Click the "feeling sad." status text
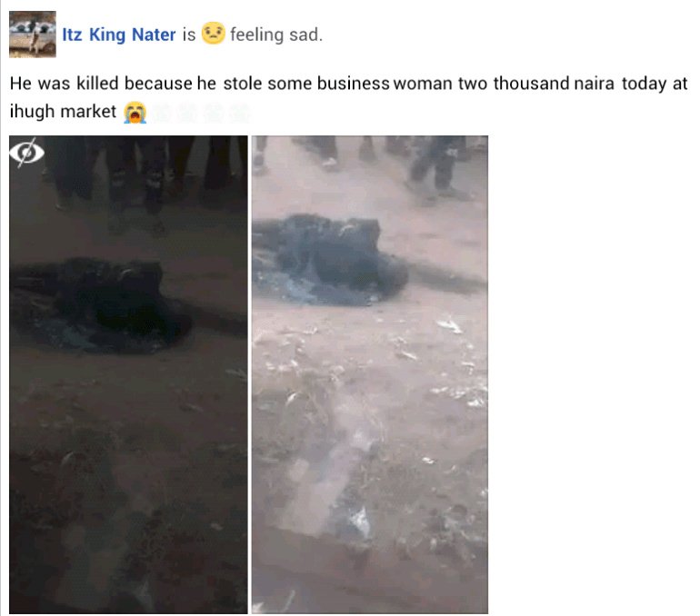Viewport: 700px width, 616px height. pyautogui.click(x=275, y=35)
